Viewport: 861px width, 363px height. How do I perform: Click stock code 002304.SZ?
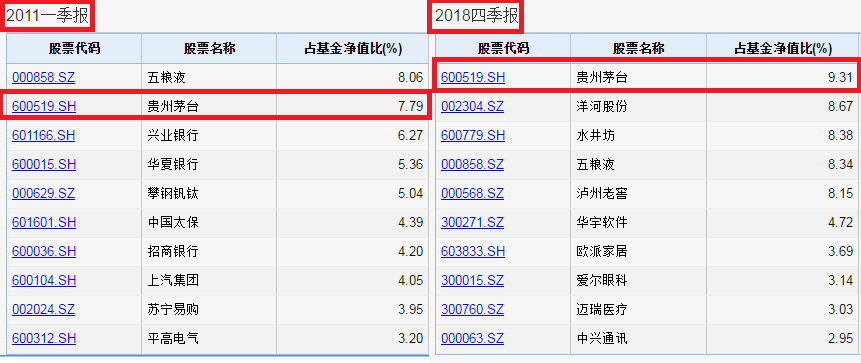tap(472, 107)
